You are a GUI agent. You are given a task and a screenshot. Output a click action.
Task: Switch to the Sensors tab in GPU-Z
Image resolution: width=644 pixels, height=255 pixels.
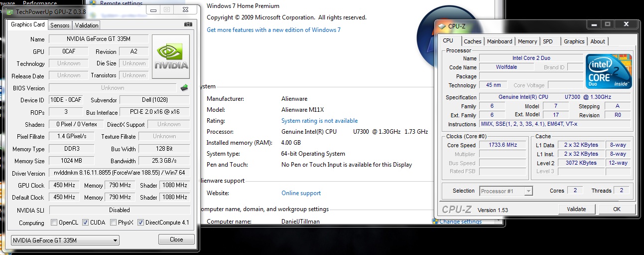pyautogui.click(x=60, y=25)
